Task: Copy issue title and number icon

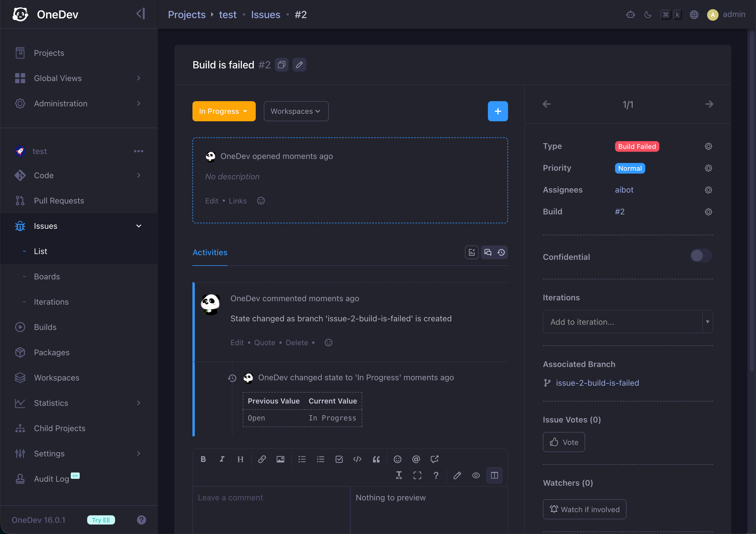Action: click(x=282, y=65)
